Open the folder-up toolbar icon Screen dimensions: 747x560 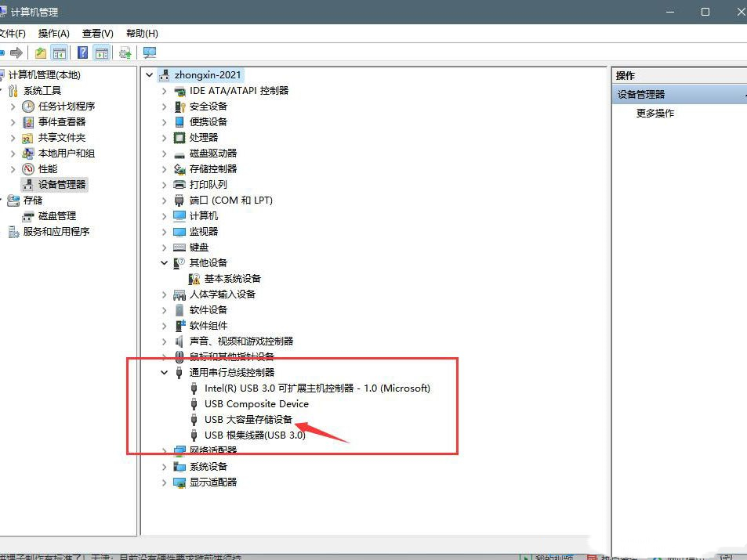coord(40,52)
